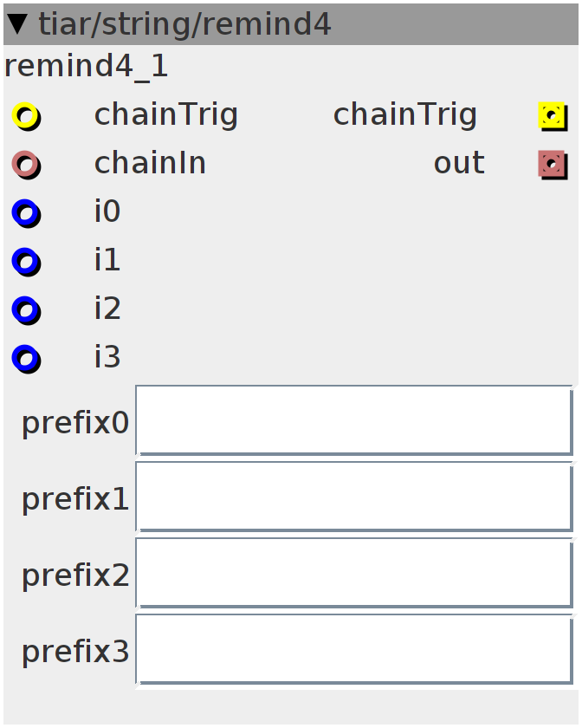582x728 pixels.
Task: Focus the prefix1 text field
Action: point(354,497)
